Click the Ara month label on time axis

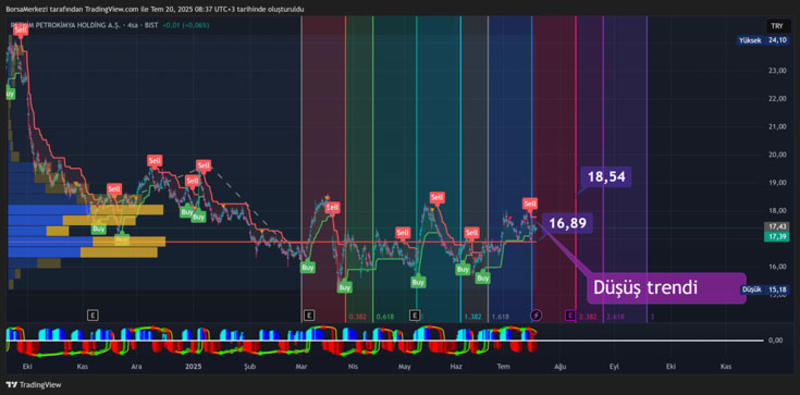(137, 366)
